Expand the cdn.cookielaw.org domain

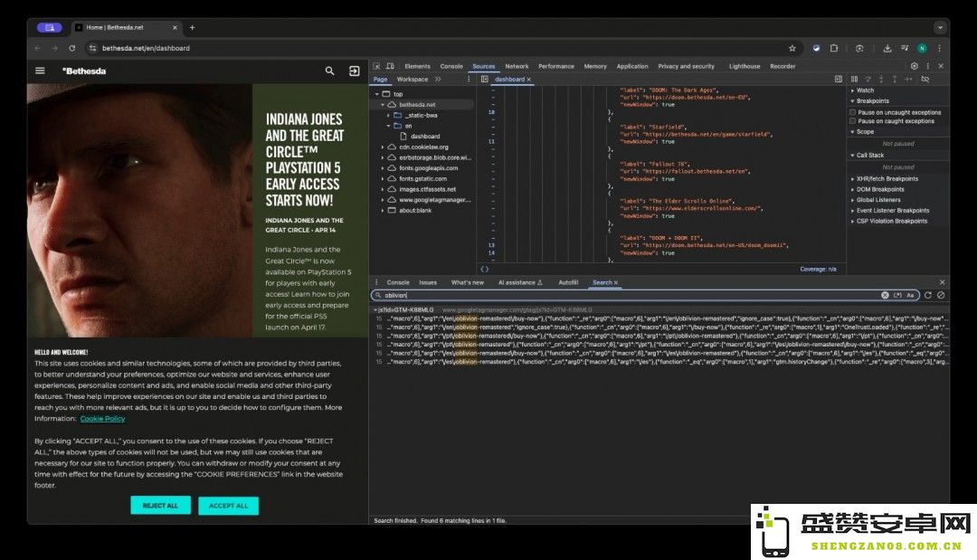[x=383, y=147]
